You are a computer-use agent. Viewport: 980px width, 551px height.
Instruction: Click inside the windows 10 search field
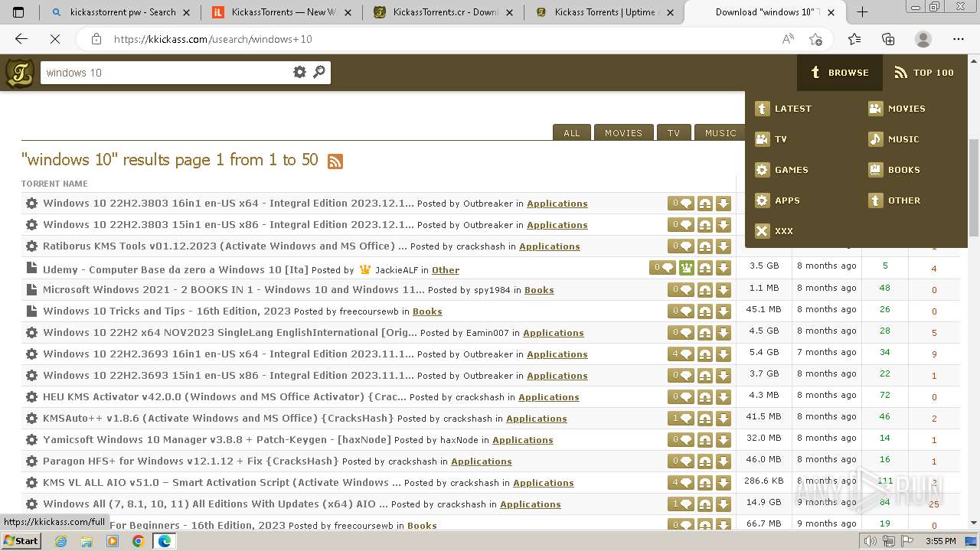(165, 73)
